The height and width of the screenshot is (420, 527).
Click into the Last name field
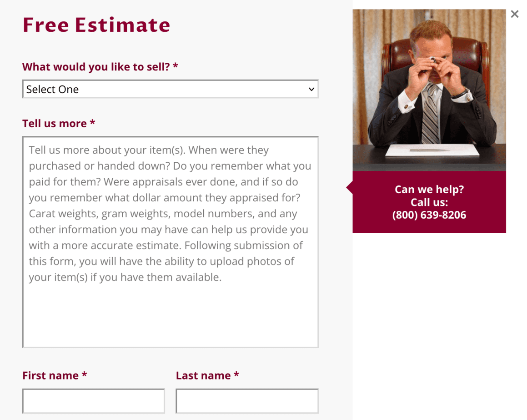(x=247, y=401)
